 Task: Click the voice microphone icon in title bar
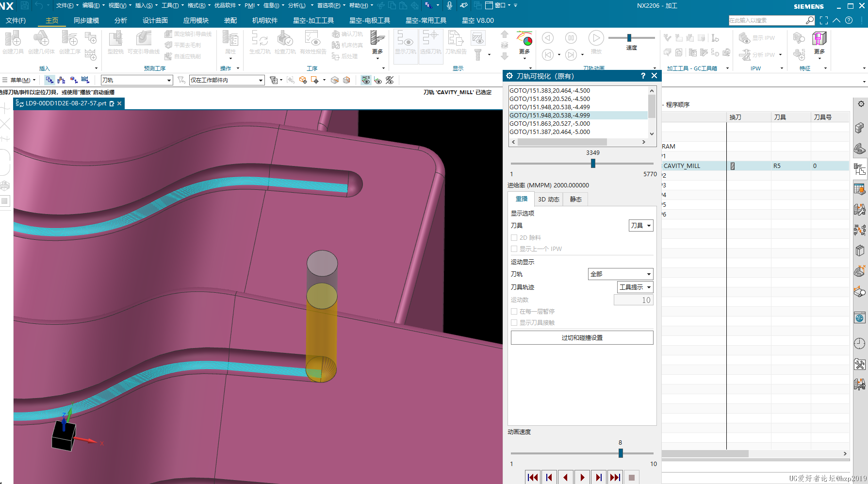point(449,5)
